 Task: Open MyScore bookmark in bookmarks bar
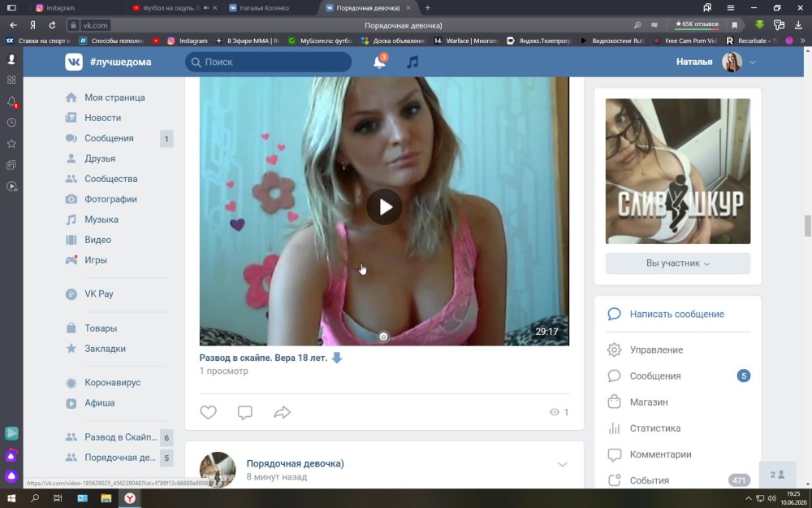[320, 41]
